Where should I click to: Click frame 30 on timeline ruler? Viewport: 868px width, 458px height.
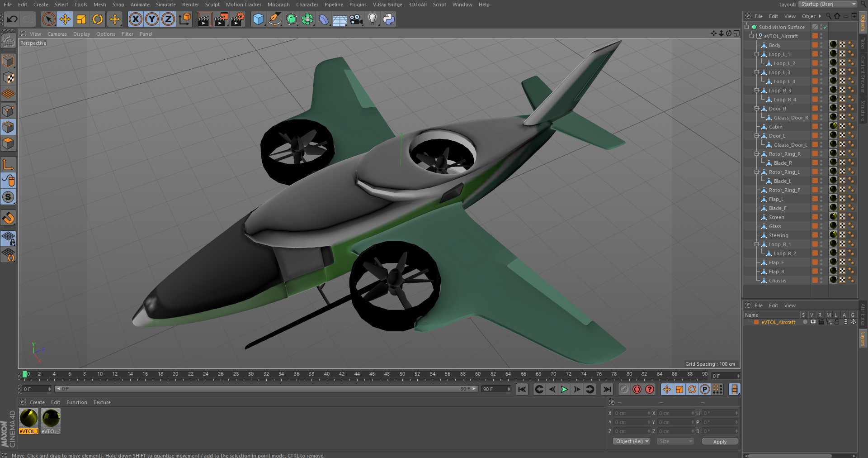click(251, 375)
